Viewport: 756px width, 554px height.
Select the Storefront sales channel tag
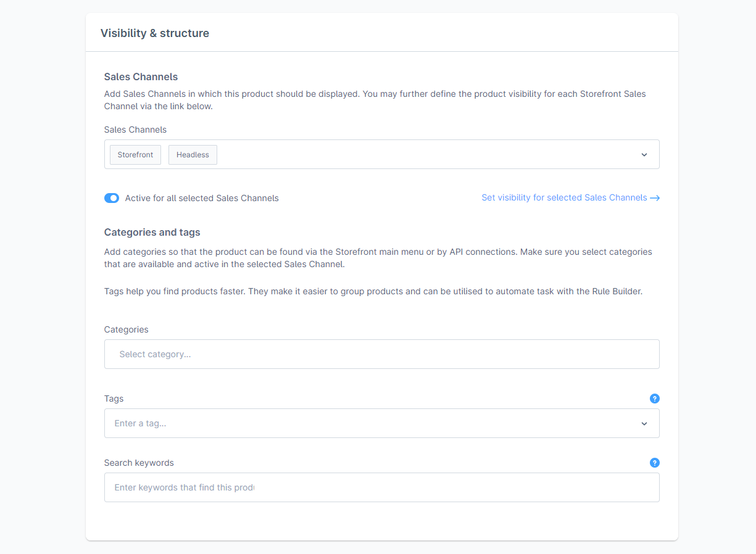135,155
